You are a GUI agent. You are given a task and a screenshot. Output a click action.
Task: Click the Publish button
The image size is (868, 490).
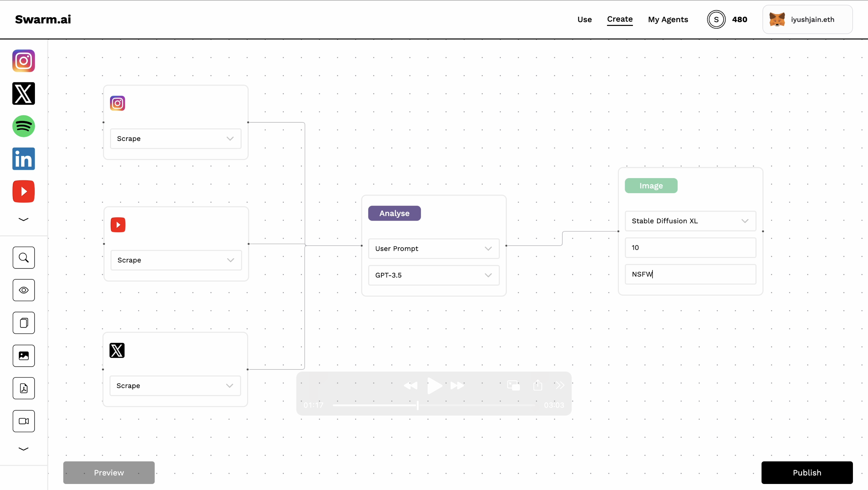click(x=807, y=473)
